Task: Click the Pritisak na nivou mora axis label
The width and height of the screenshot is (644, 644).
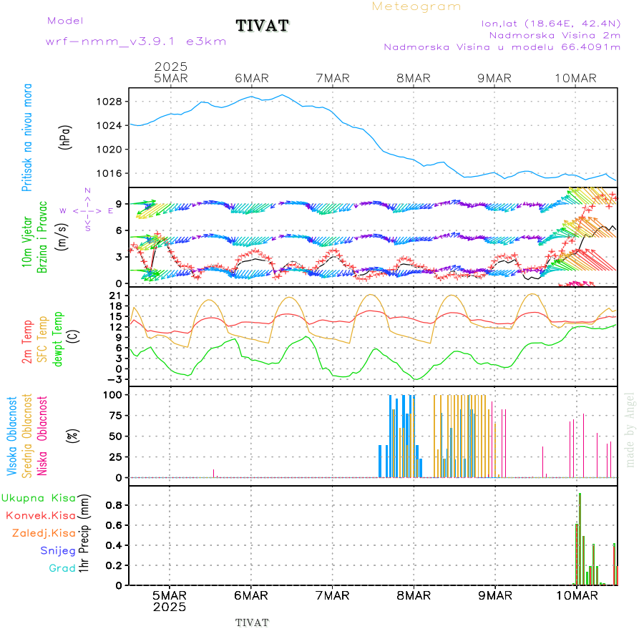Action: click(x=27, y=137)
